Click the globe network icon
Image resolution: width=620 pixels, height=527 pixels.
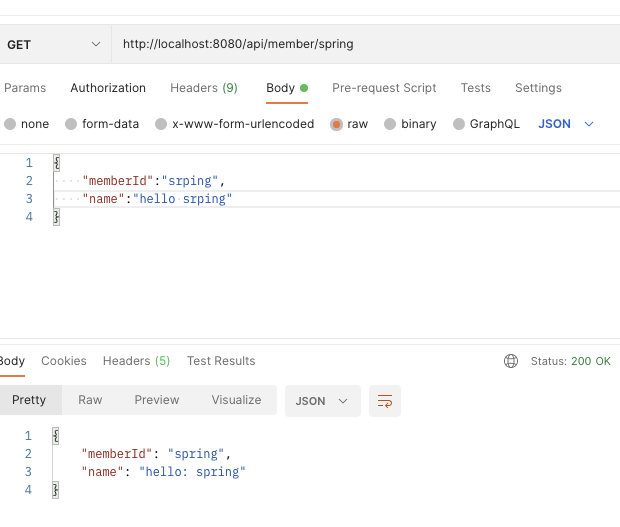pyautogui.click(x=510, y=361)
